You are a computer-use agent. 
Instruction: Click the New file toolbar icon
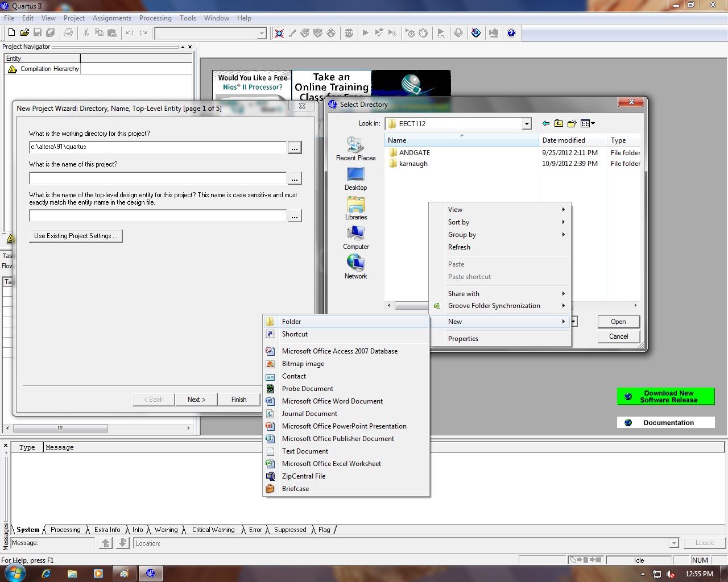(x=11, y=33)
